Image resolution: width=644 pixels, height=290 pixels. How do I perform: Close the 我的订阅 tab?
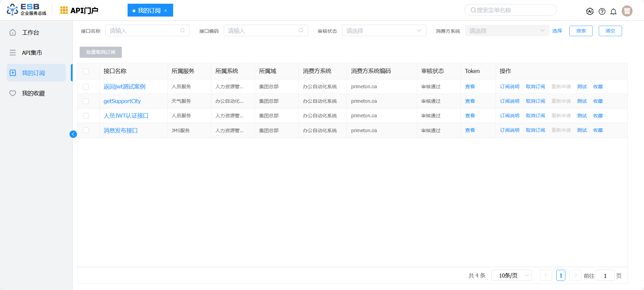[x=166, y=10]
